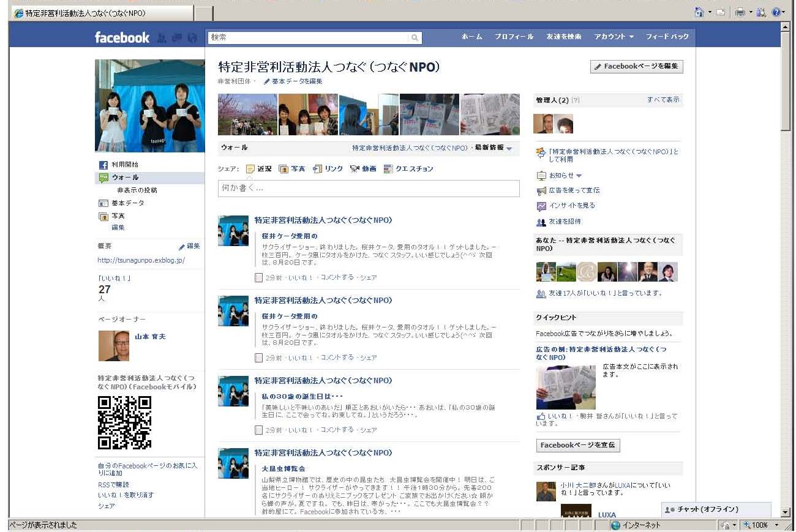This screenshot has width=796, height=532.
Task: Select the 近況 status share icon
Action: click(250, 169)
